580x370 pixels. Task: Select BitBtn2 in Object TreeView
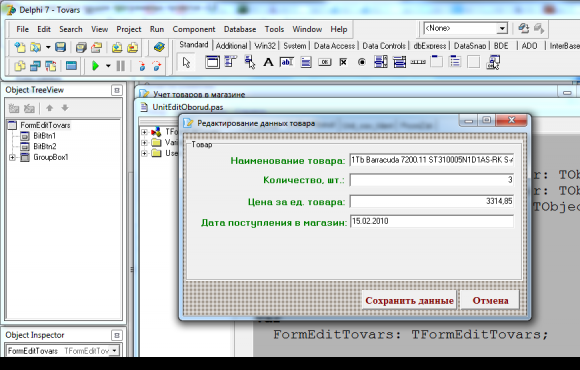(44, 147)
